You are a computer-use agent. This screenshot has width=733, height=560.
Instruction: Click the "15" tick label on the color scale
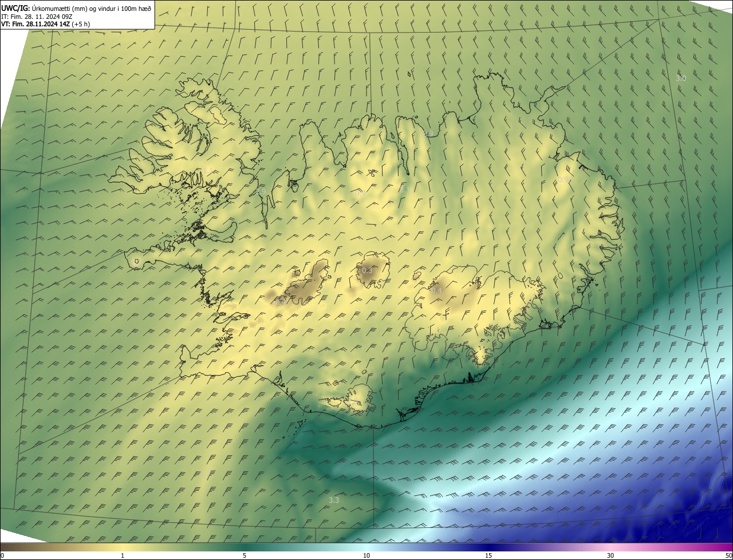coord(488,555)
